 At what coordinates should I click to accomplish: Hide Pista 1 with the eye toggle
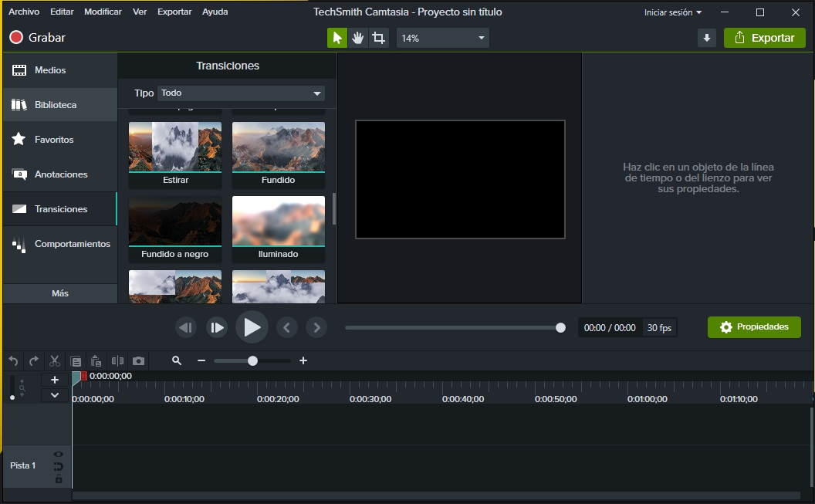point(58,454)
